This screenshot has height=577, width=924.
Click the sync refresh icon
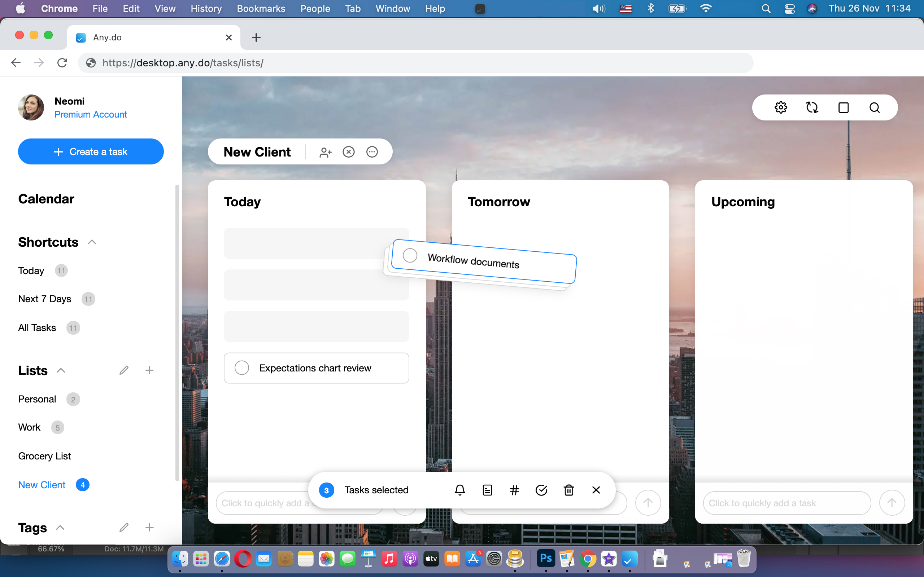pyautogui.click(x=812, y=107)
